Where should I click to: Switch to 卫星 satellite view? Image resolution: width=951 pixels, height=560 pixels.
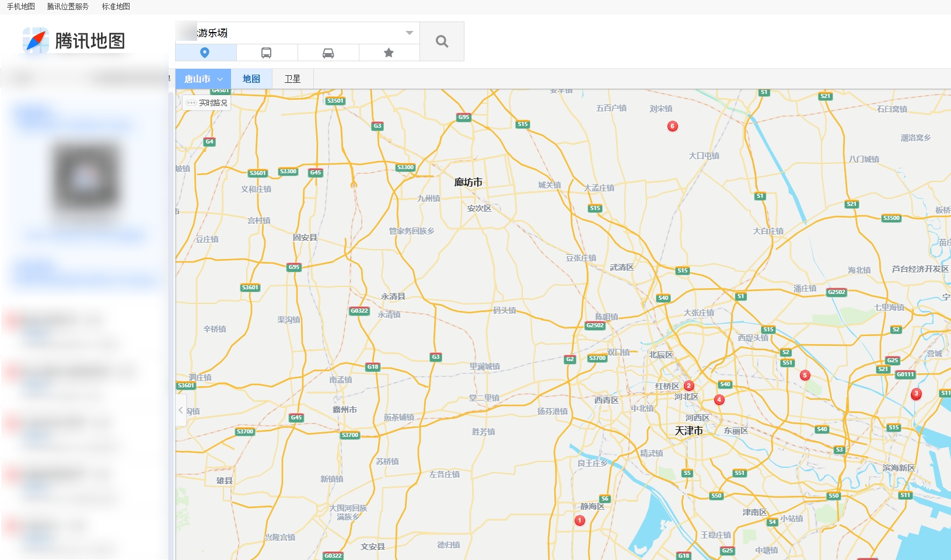point(292,79)
